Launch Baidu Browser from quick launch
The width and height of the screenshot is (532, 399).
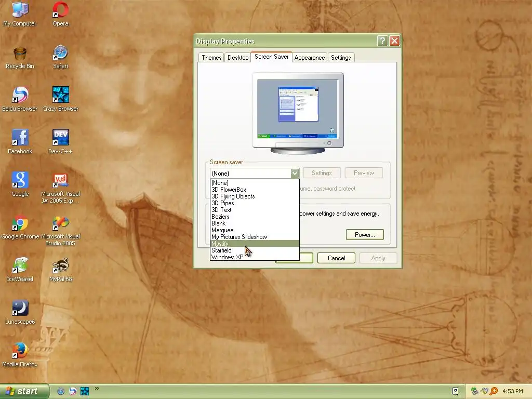pyautogui.click(x=73, y=391)
